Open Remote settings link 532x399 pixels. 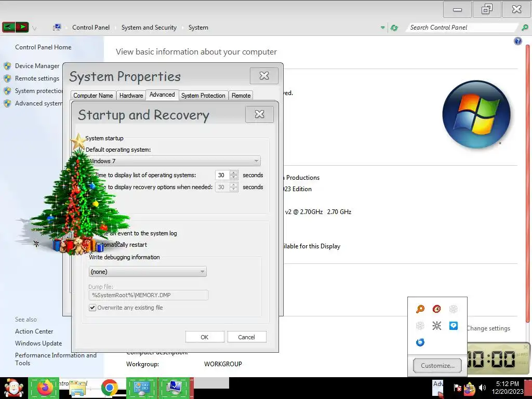(37, 78)
